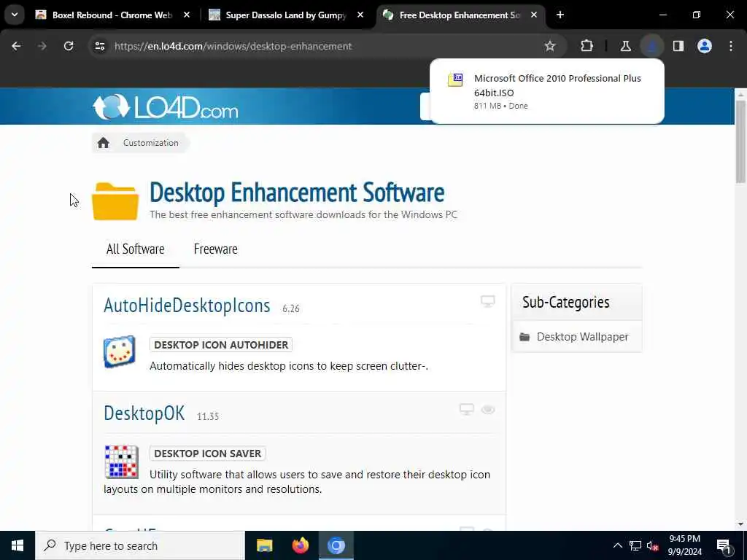Open the Customization breadcrumb
747x560 pixels.
point(150,143)
